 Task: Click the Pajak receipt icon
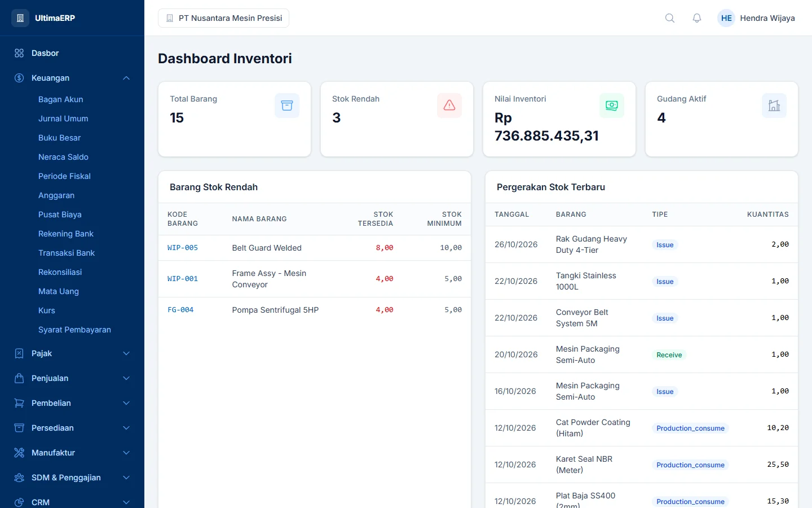pyautogui.click(x=19, y=353)
